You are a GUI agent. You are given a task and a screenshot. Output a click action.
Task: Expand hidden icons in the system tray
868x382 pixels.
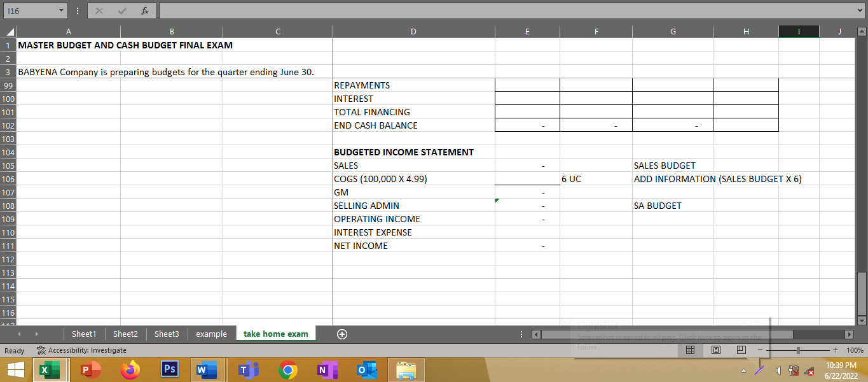tap(744, 370)
